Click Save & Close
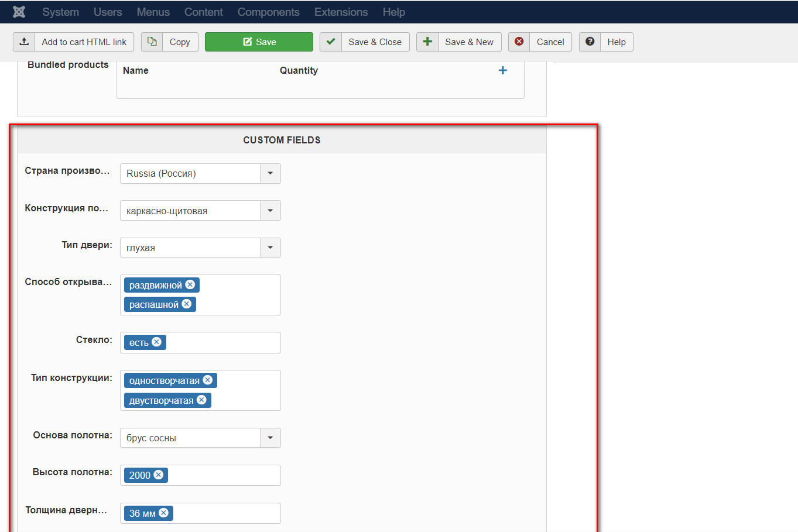Image resolution: width=798 pixels, height=532 pixels. coord(365,42)
